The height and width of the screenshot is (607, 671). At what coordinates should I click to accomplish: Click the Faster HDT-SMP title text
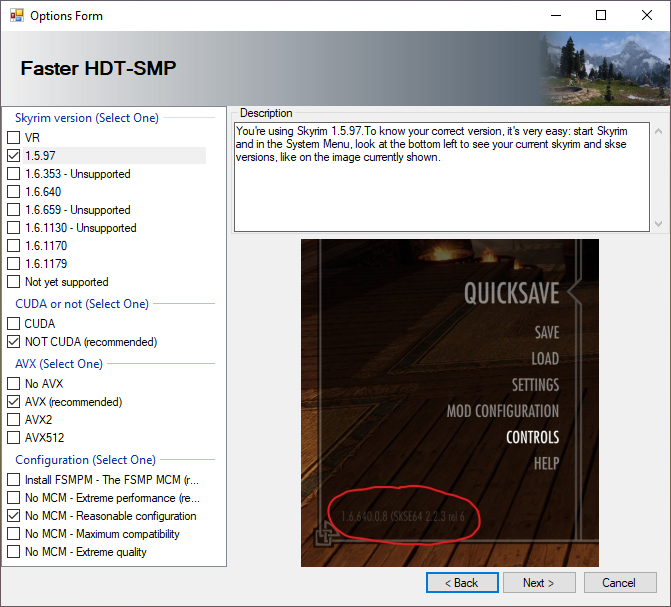(98, 68)
